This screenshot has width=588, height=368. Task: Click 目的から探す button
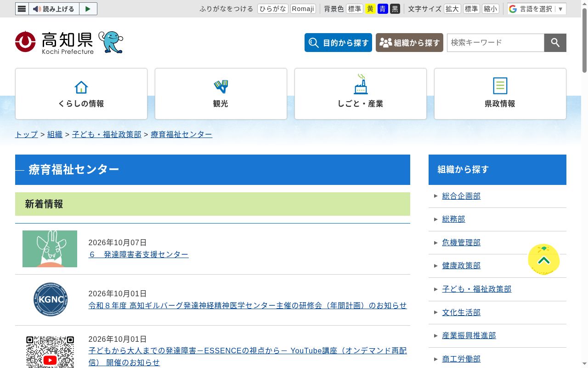click(338, 43)
